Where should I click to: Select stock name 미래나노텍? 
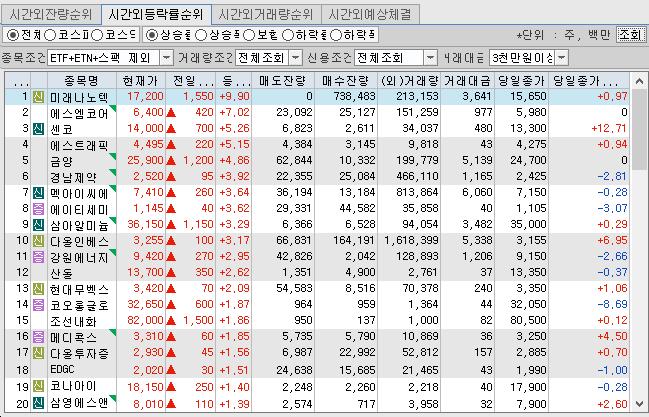click(x=79, y=97)
